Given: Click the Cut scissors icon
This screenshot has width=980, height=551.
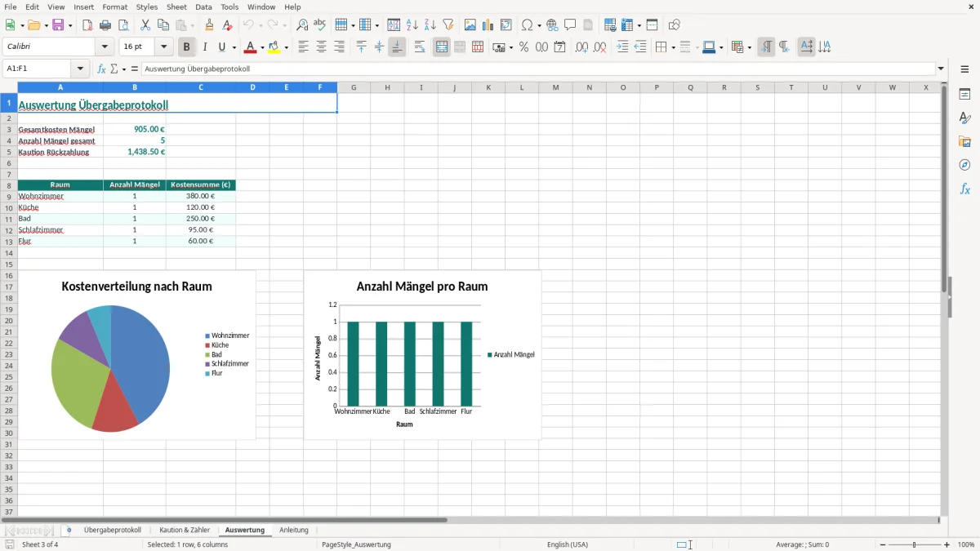Looking at the screenshot, I should tap(145, 25).
